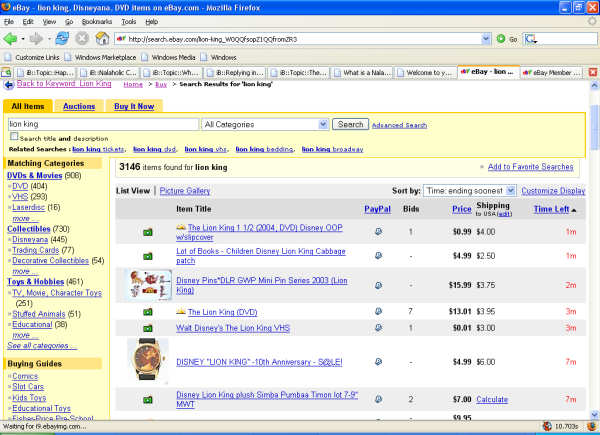Click camera icon for Lion King 1 1/2 DVD

click(148, 232)
